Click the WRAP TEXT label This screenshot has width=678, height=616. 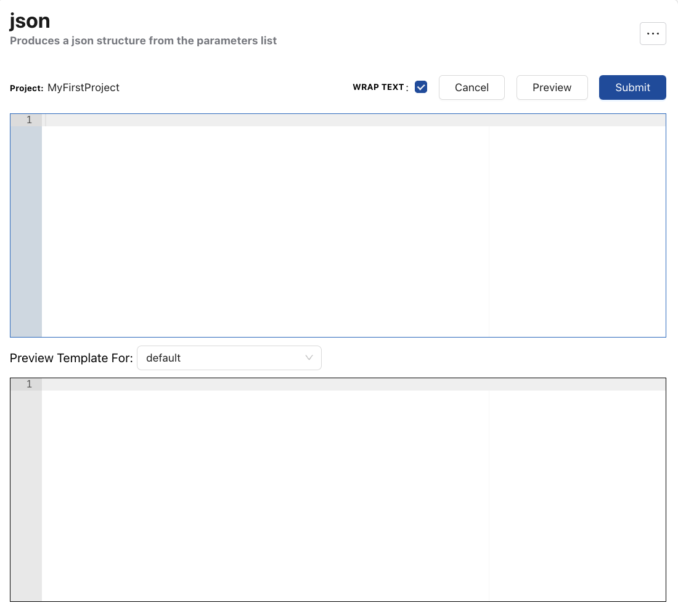pyautogui.click(x=378, y=87)
